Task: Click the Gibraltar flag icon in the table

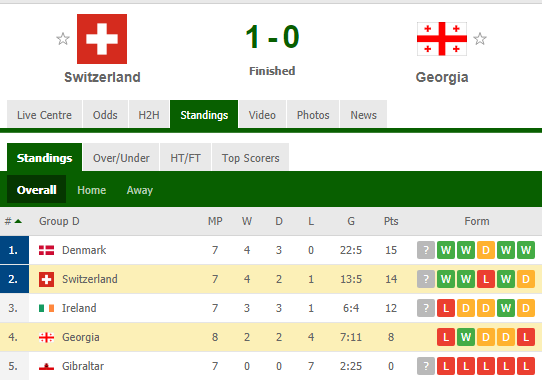Action: click(46, 366)
